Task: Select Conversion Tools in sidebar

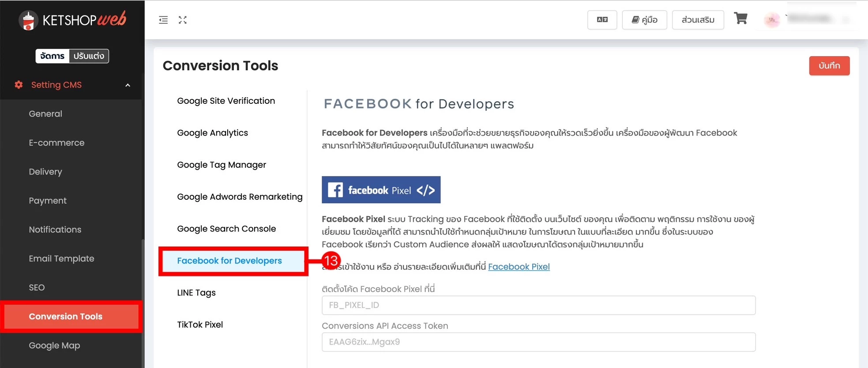Action: pos(71,316)
